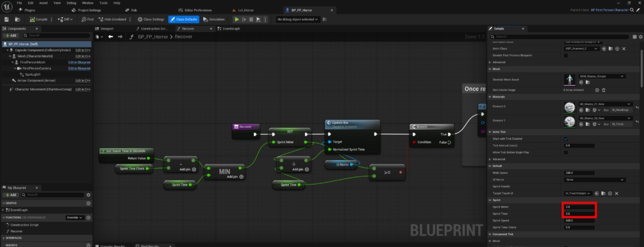Viewport: 644px width, 247px height.
Task: Open the Details panel settings gear
Action: [641, 37]
